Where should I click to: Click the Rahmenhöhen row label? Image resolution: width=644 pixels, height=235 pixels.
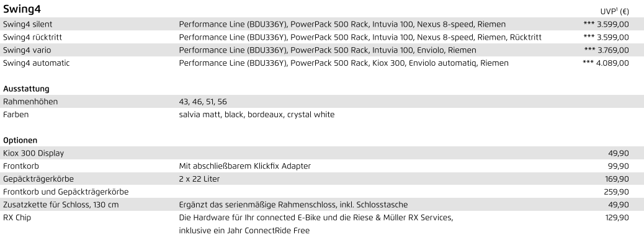[x=30, y=101]
